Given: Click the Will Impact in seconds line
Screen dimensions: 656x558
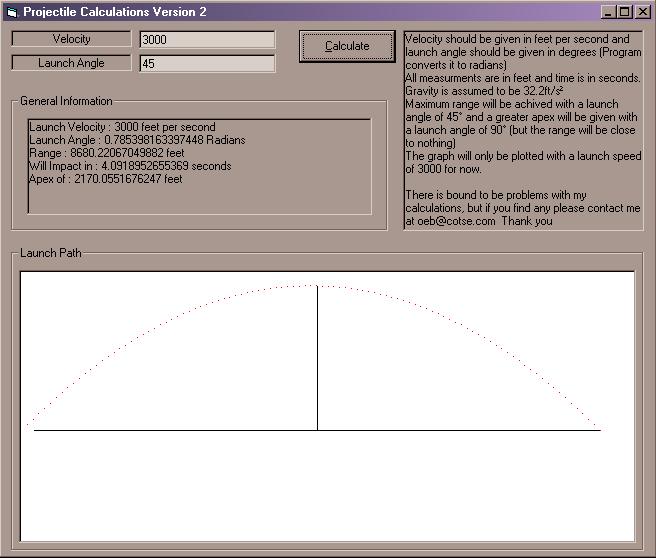Looking at the screenshot, I should pyautogui.click(x=130, y=167).
